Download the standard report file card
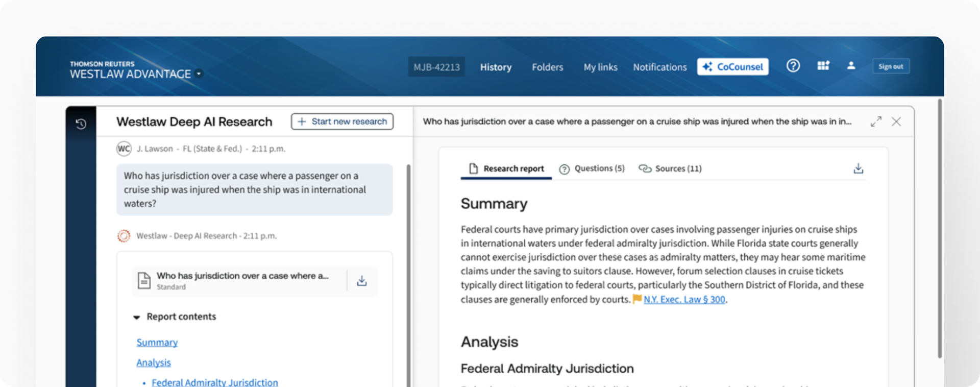980x387 pixels. pyautogui.click(x=362, y=281)
